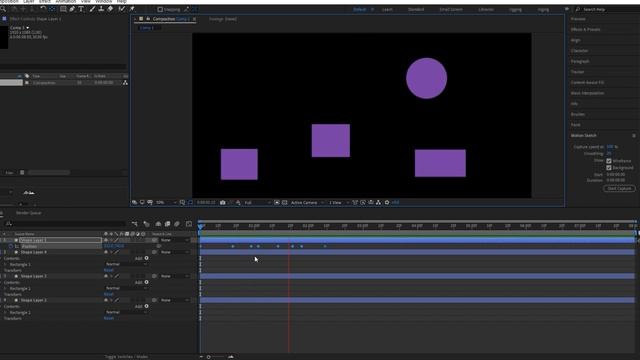Open the Parent None dropdown for Shape Layer 4
This screenshot has width=640, height=360.
pos(175,252)
